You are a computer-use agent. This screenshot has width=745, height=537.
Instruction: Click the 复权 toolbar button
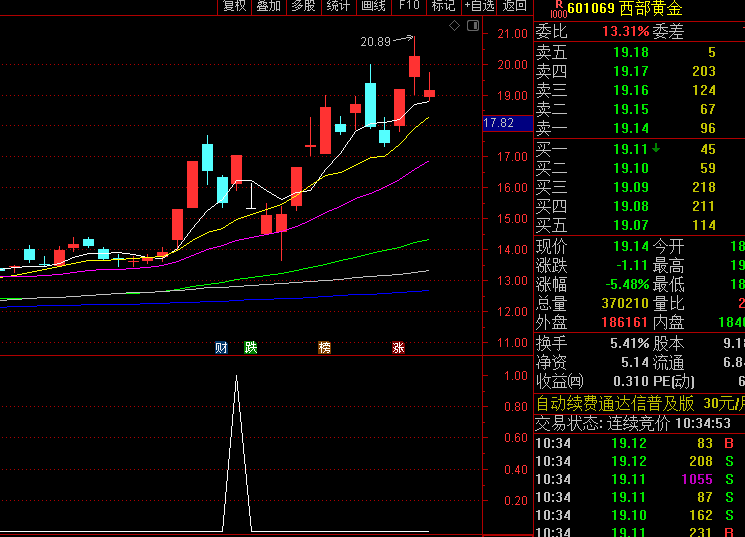tap(235, 6)
